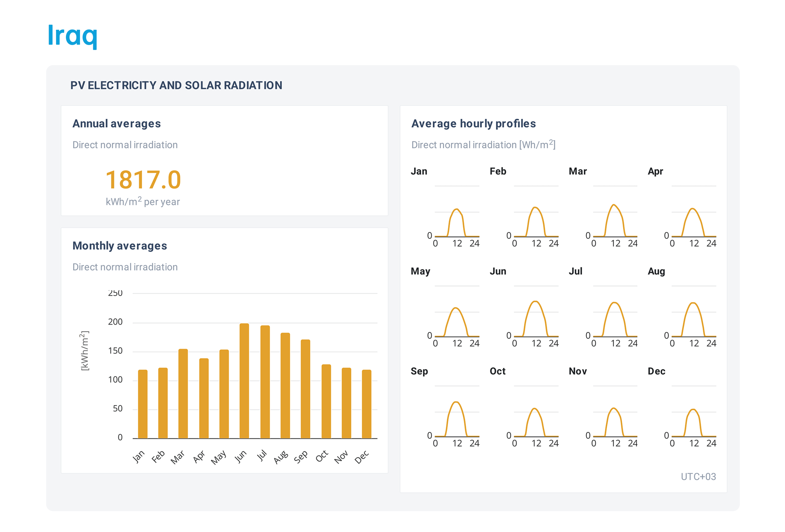The height and width of the screenshot is (532, 785).
Task: Click the September bar in the monthly chart
Action: point(305,389)
